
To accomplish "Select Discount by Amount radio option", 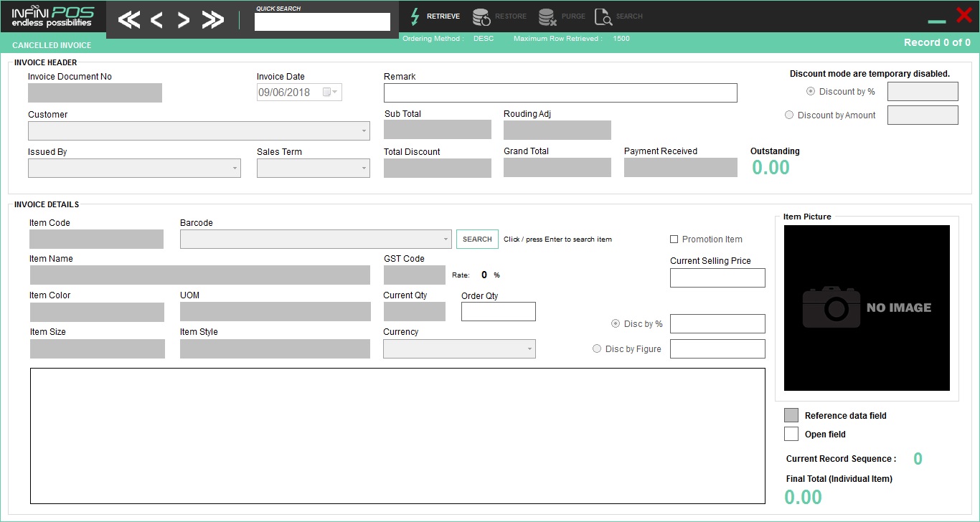I will pos(789,115).
